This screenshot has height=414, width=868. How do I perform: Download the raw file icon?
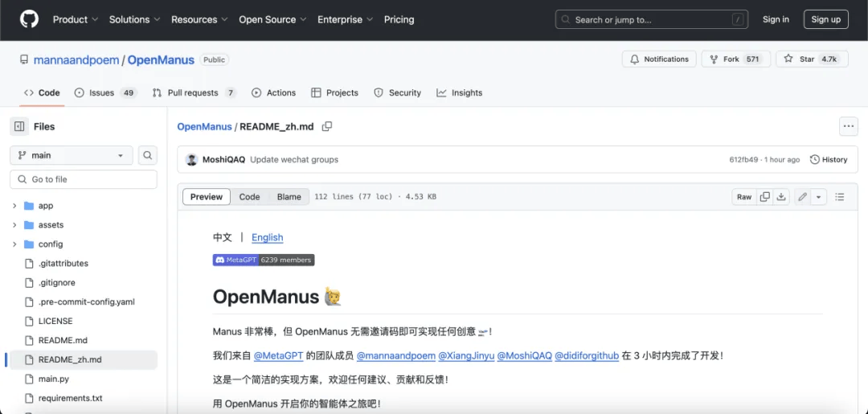(781, 197)
